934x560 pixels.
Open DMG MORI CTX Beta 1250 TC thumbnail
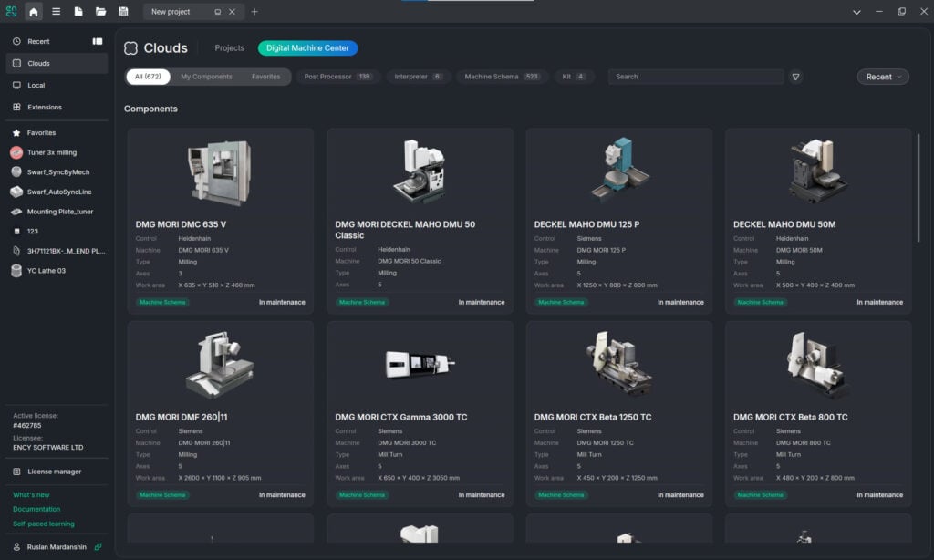[619, 363]
